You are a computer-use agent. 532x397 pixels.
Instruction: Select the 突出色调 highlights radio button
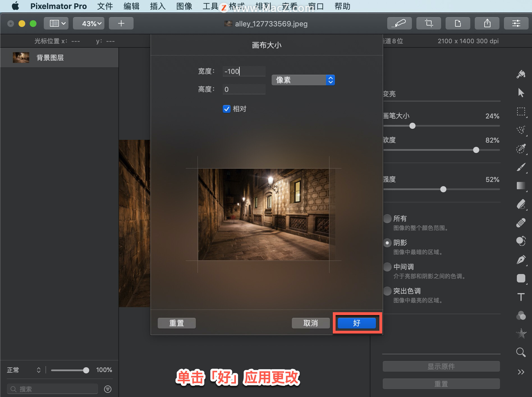[387, 291]
